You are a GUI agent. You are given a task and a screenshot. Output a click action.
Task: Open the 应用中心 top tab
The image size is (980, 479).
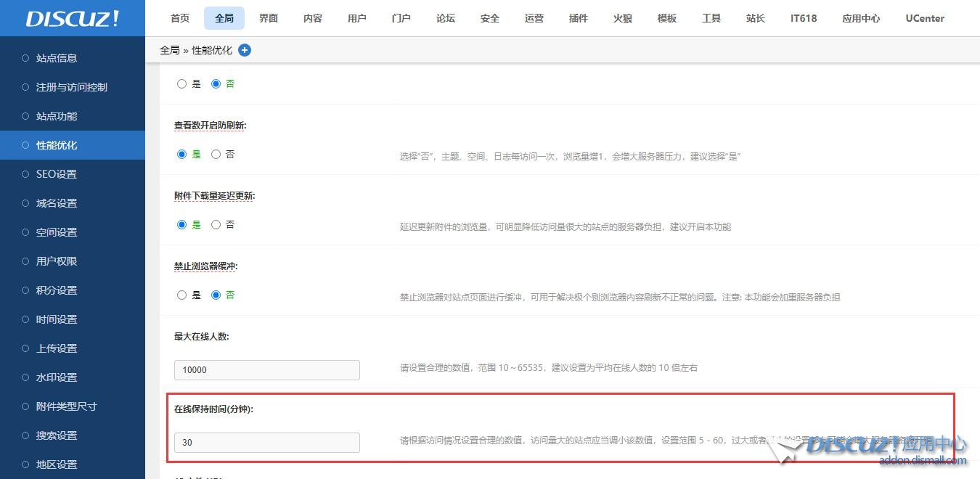(861, 18)
